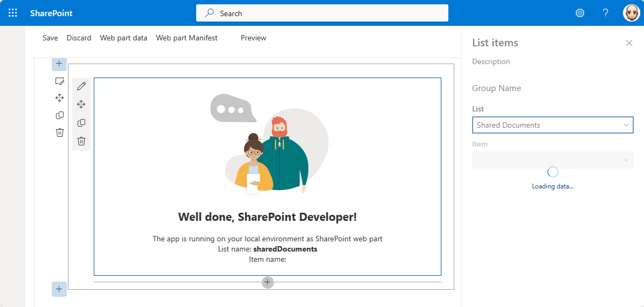This screenshot has height=307, width=644.
Task: Delete the web part with trash icon
Action: coord(81,141)
